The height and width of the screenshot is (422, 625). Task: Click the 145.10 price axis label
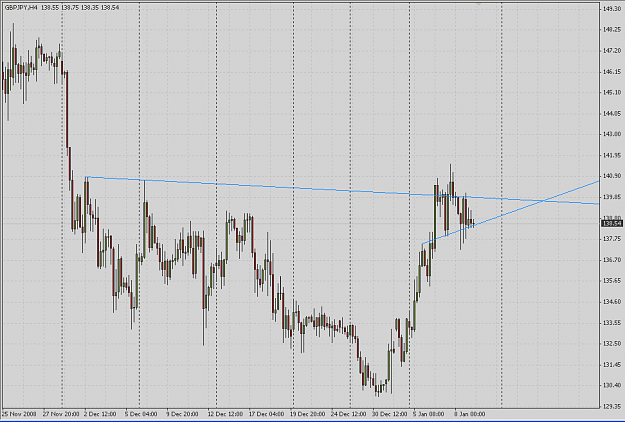coord(612,92)
